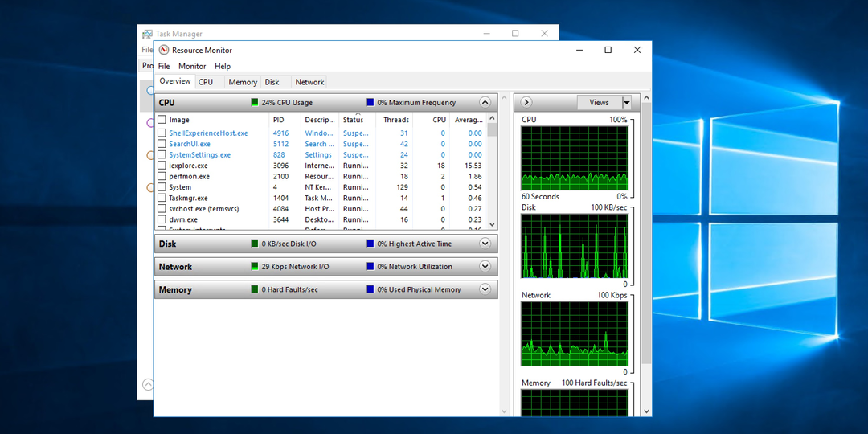The width and height of the screenshot is (868, 434).
Task: Switch to the Overview tab
Action: point(175,81)
